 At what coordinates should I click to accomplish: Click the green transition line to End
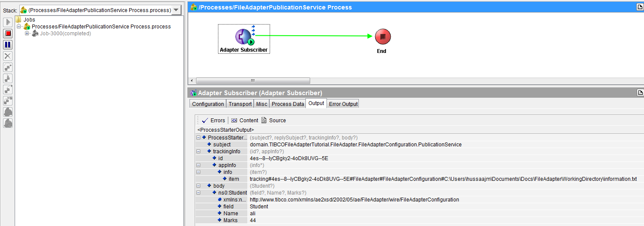[x=314, y=37]
